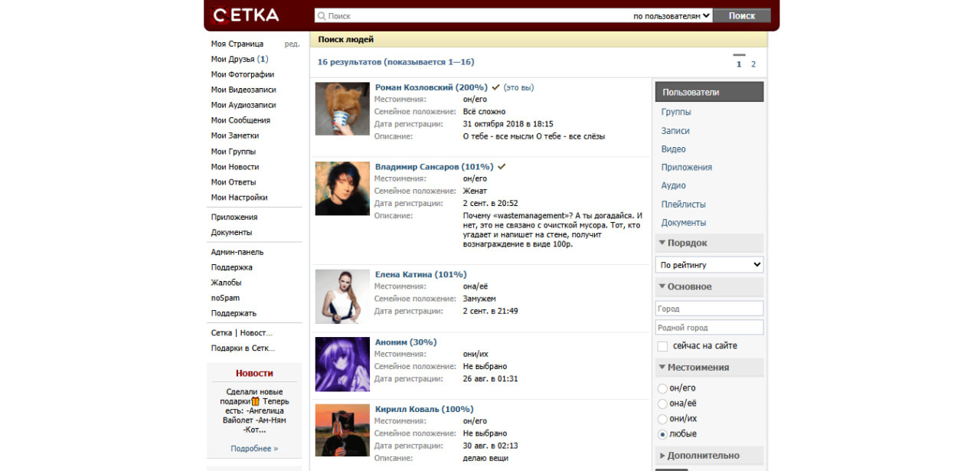
Task: Click the search magnifier icon
Action: click(322, 15)
